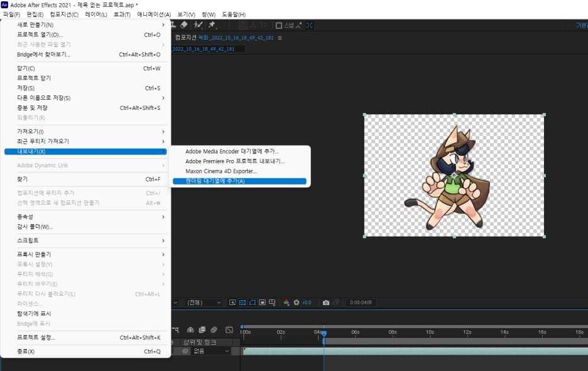Open the Graph Editor
The image size is (588, 371).
pyautogui.click(x=229, y=330)
